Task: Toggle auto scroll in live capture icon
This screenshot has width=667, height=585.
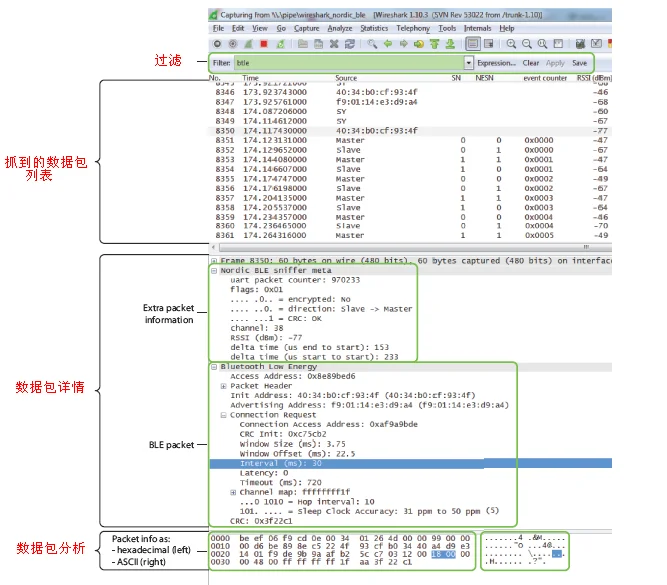Action: (488, 44)
